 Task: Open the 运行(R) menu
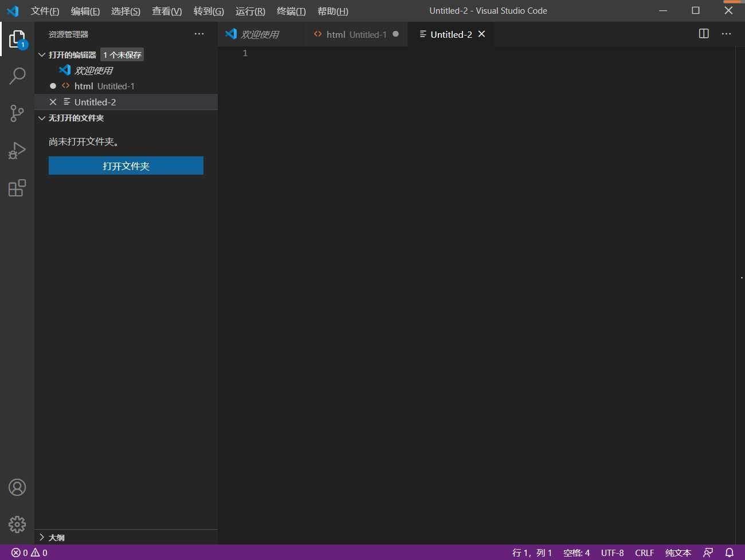[250, 11]
